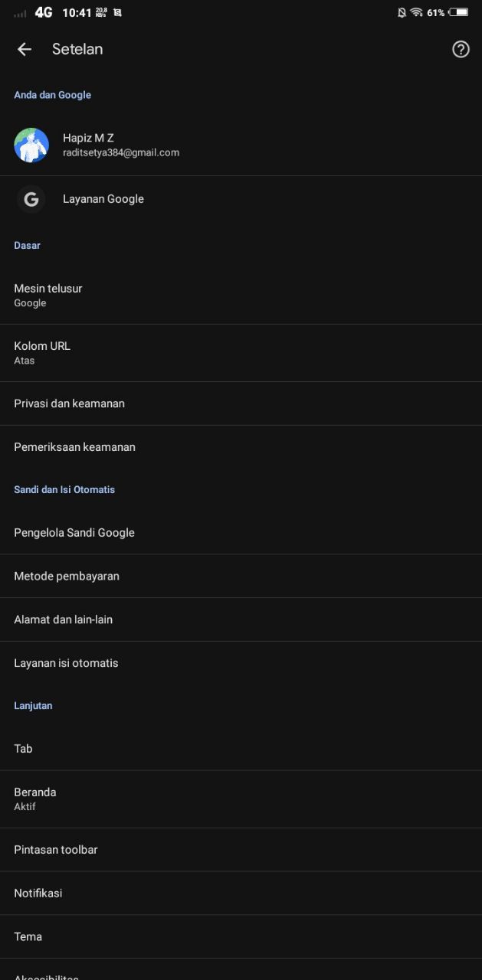Tap the muted notifications bell icon

(402, 13)
